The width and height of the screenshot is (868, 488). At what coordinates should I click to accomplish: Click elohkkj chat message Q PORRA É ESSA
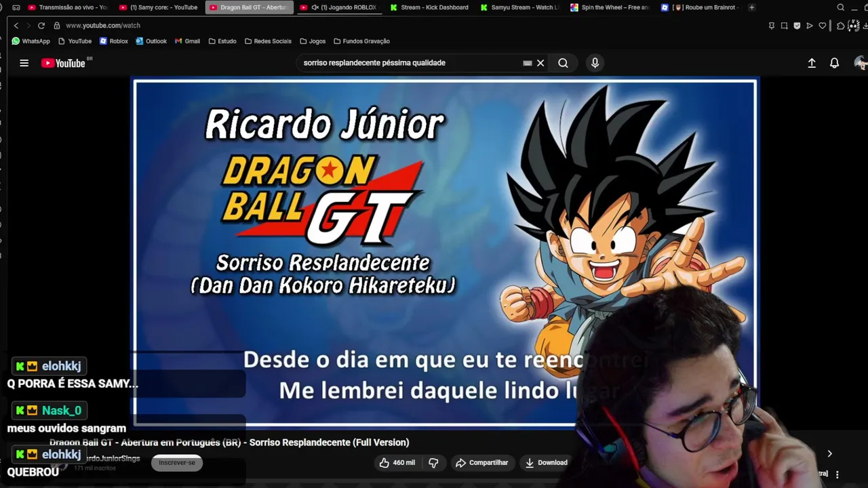[x=73, y=384]
